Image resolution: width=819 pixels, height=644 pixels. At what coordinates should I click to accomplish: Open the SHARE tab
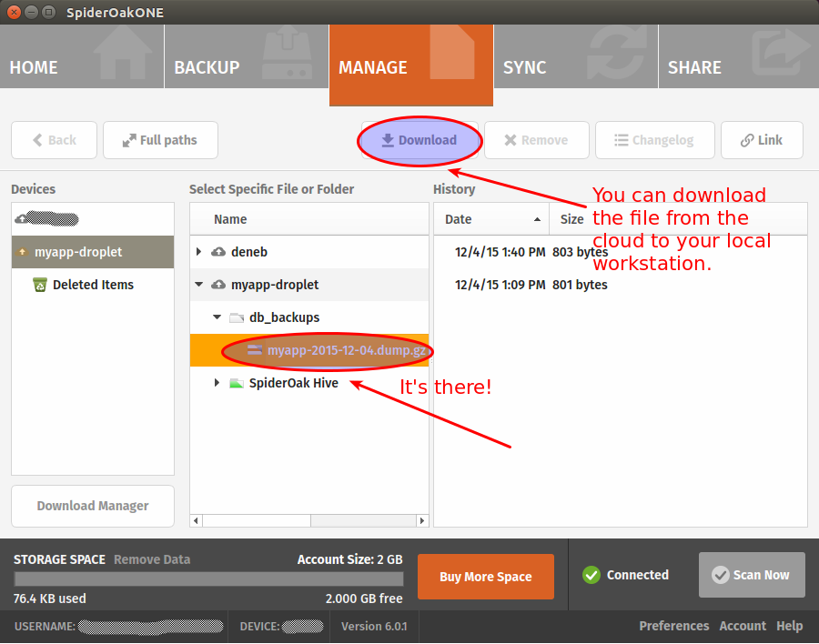pos(739,56)
